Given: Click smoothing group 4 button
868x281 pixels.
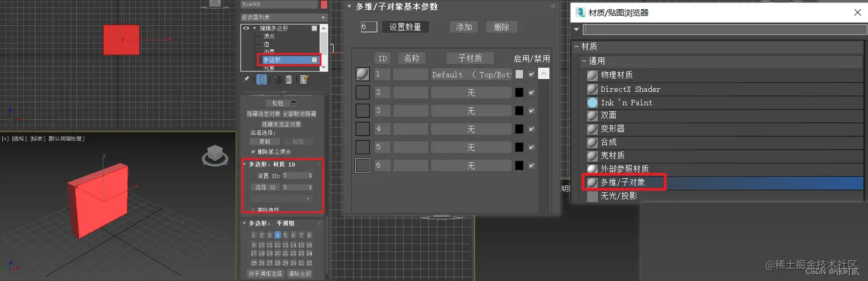Looking at the screenshot, I should click(x=277, y=235).
